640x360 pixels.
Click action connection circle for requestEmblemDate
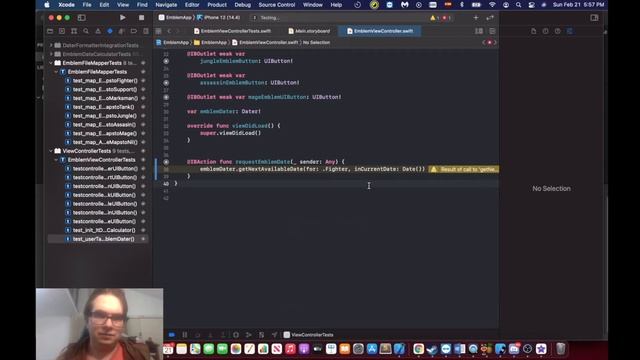[166, 162]
